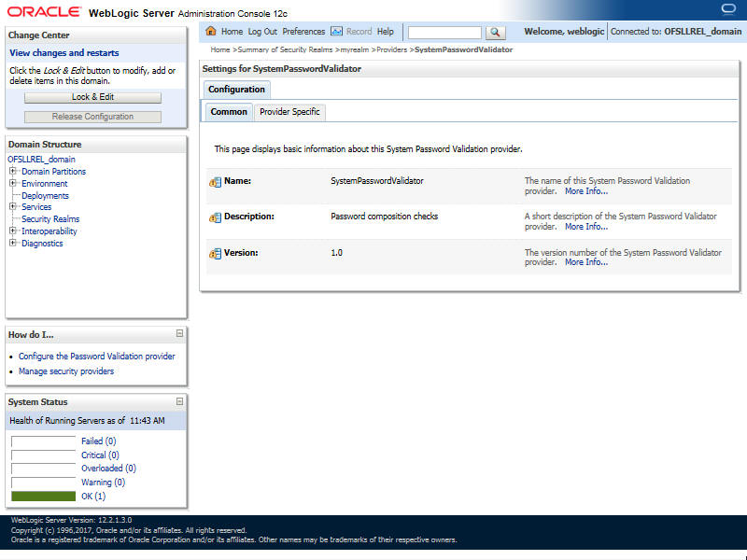
Task: Click the Lock & Edit button
Action: coord(92,97)
